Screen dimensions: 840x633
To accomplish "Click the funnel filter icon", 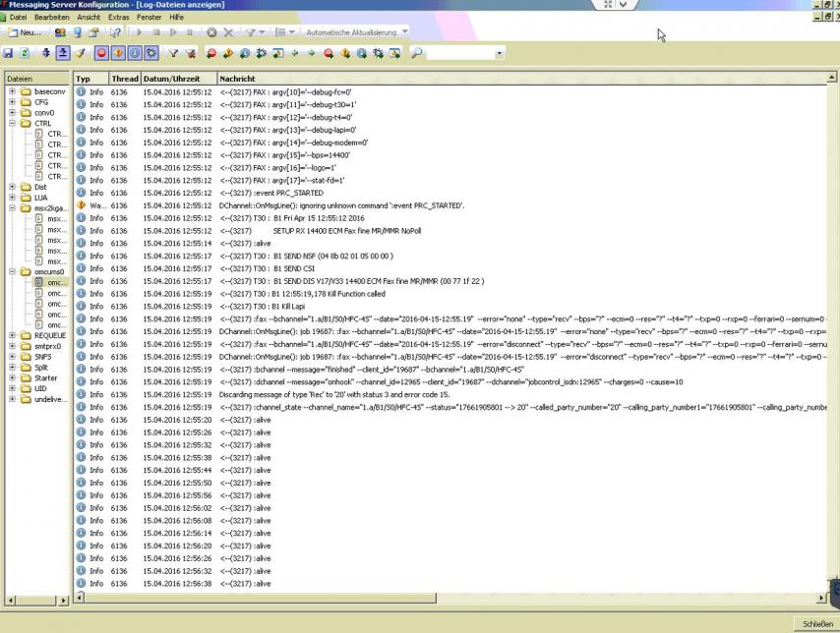I will (x=173, y=53).
